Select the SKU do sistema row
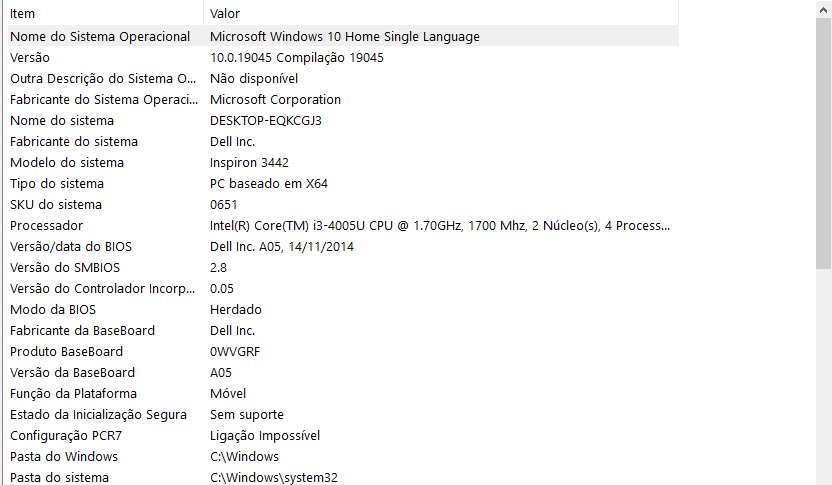 pos(100,205)
